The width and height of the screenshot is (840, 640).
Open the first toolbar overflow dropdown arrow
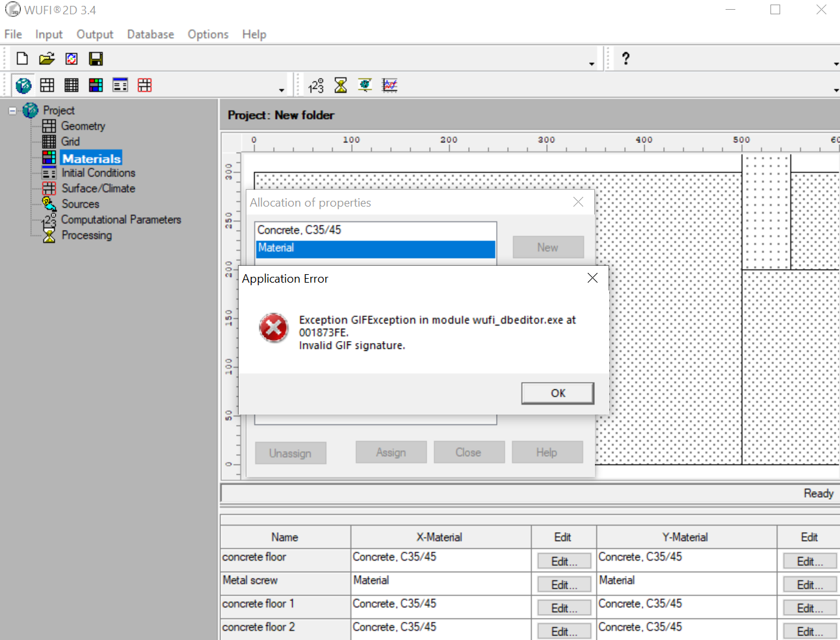(x=592, y=64)
